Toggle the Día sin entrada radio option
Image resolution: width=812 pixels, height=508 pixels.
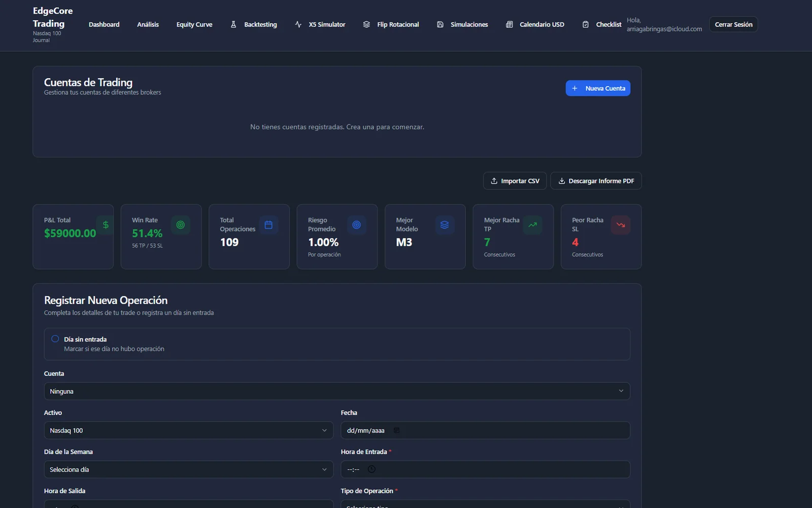[x=55, y=339]
